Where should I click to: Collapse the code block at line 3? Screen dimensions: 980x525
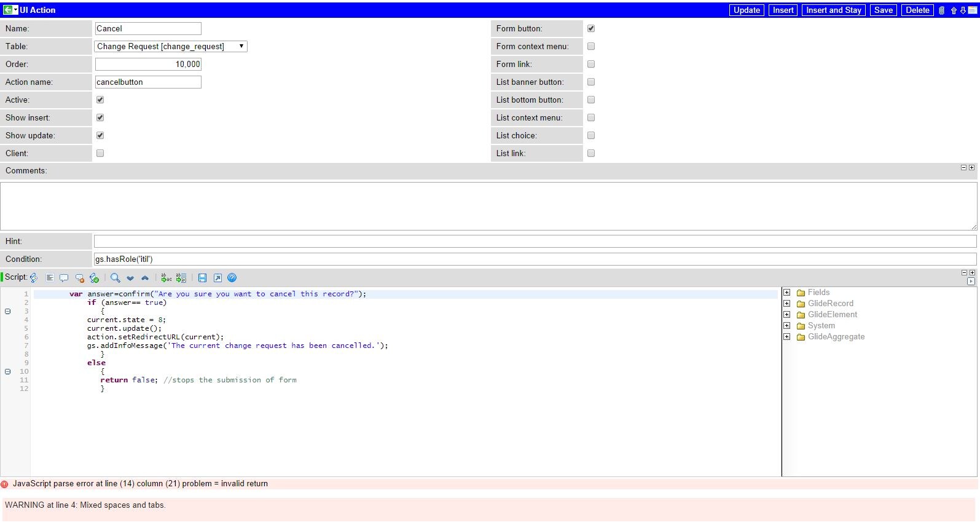pos(8,311)
